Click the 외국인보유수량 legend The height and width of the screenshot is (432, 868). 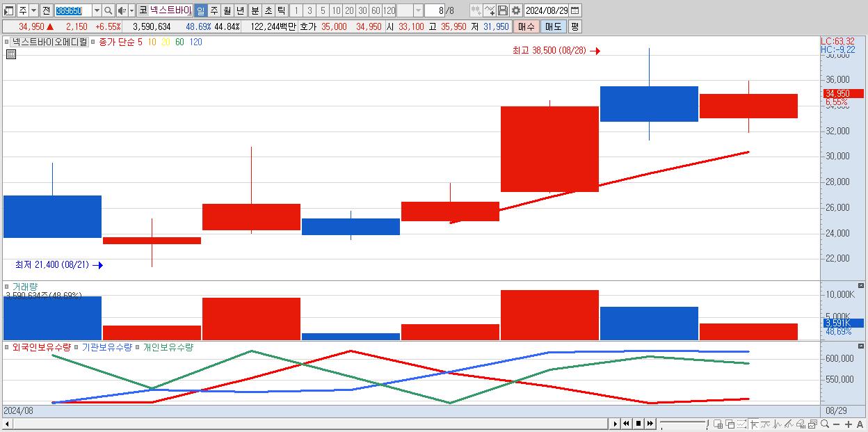(x=41, y=346)
